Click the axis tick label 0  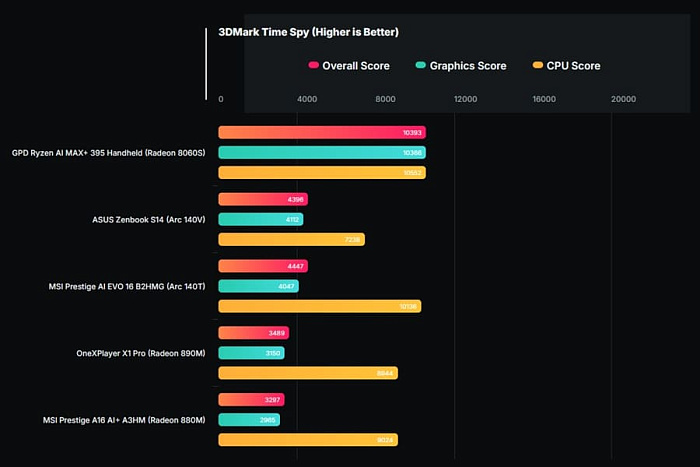pyautogui.click(x=221, y=99)
